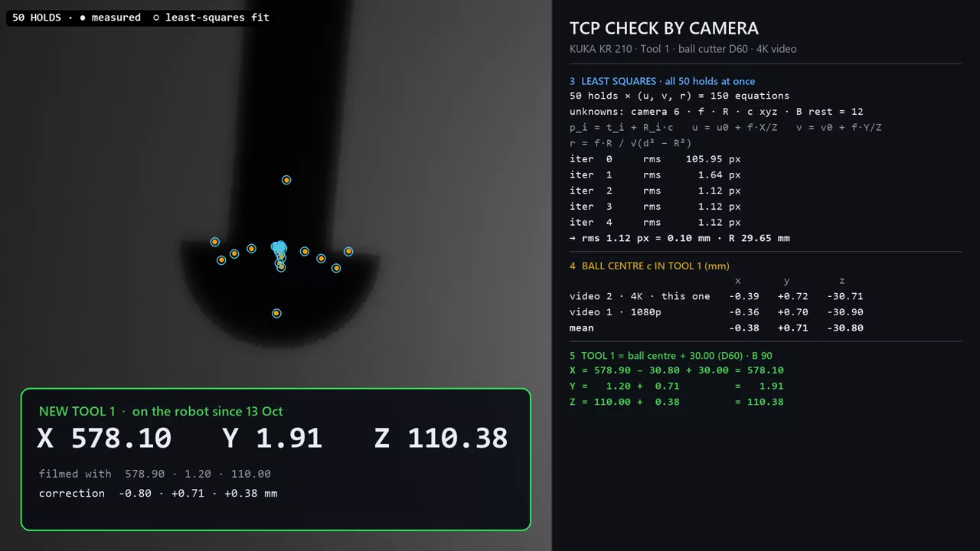Click the 'unknowns: camera 6' line
Image resolution: width=980 pixels, height=551 pixels.
717,112
